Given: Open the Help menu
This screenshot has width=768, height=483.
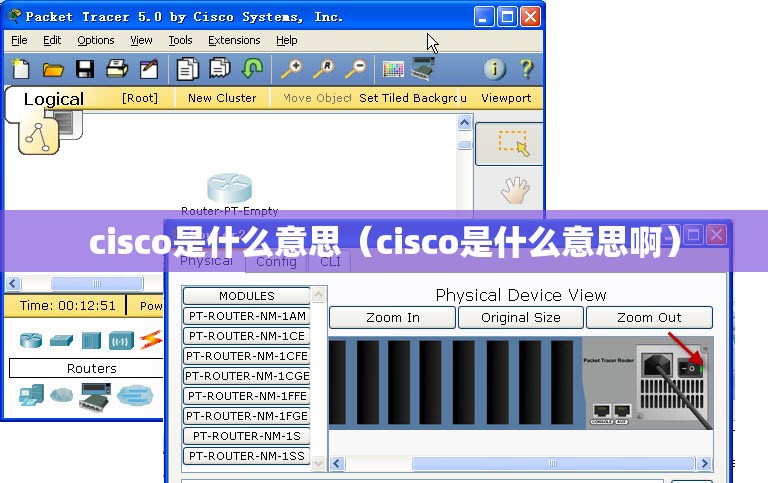Looking at the screenshot, I should [x=287, y=40].
